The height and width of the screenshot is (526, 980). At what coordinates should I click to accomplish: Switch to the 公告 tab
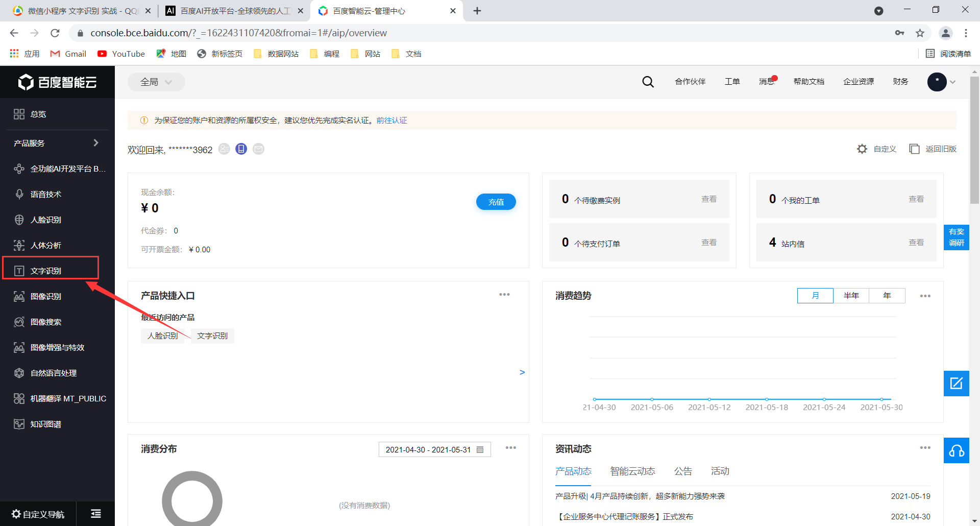(x=683, y=471)
